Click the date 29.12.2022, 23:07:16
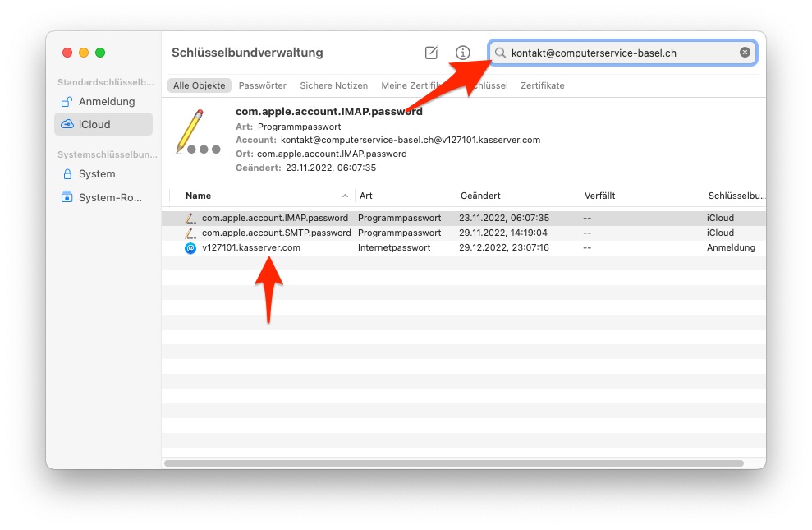The width and height of the screenshot is (812, 530). coord(504,247)
